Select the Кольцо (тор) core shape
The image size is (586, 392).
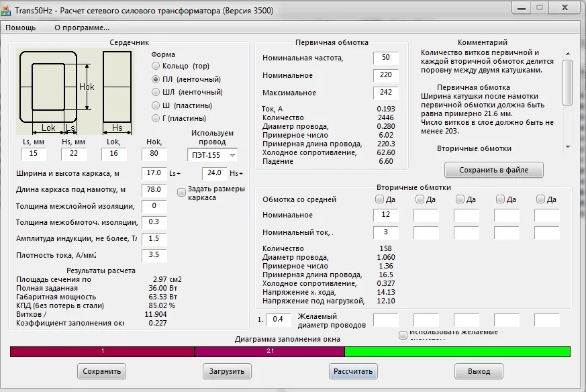(x=156, y=66)
